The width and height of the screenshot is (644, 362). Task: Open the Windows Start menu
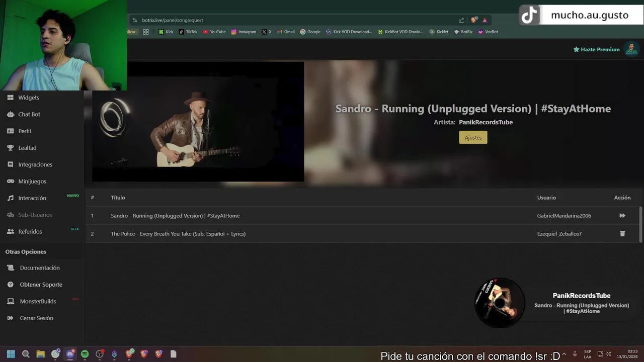[11, 354]
